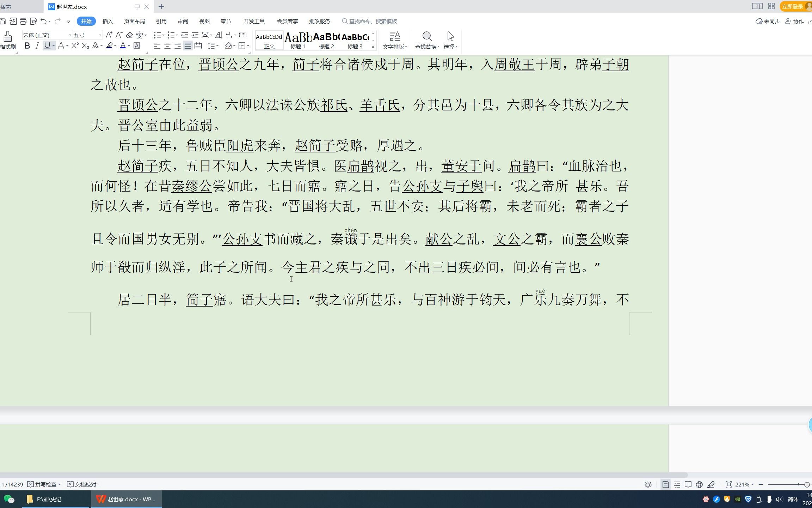Apply the 标题 1 heading style
This screenshot has height=508, width=812.
[x=298, y=40]
